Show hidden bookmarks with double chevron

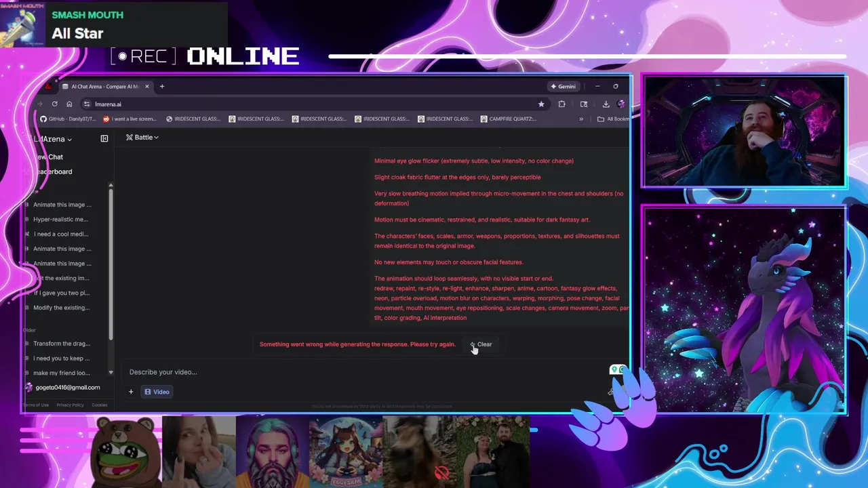tap(581, 119)
